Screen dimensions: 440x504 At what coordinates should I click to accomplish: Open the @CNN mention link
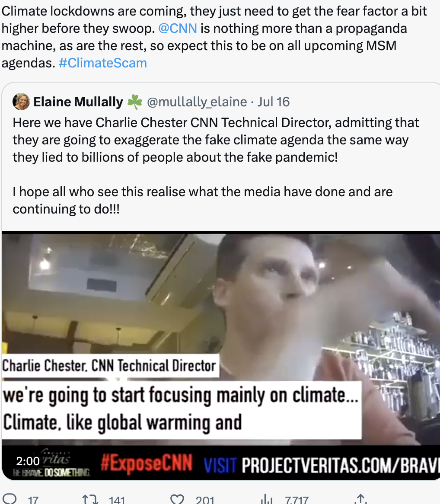178,28
